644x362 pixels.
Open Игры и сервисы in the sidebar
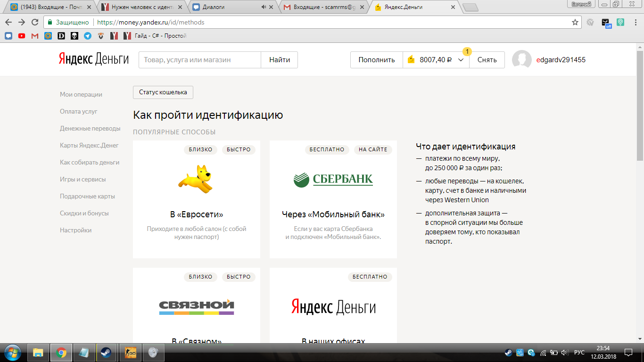coord(83,179)
